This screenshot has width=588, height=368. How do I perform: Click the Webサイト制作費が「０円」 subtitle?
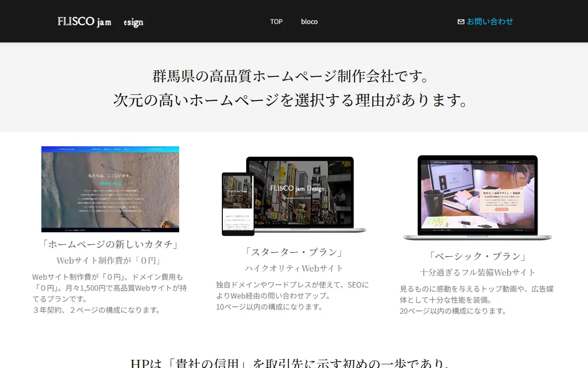click(110, 260)
